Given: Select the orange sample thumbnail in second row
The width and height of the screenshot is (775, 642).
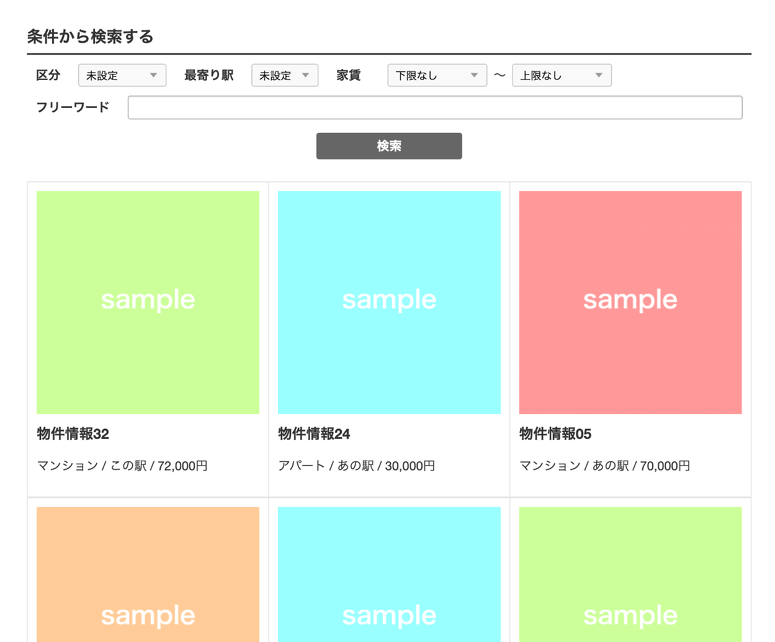Looking at the screenshot, I should coord(148,575).
